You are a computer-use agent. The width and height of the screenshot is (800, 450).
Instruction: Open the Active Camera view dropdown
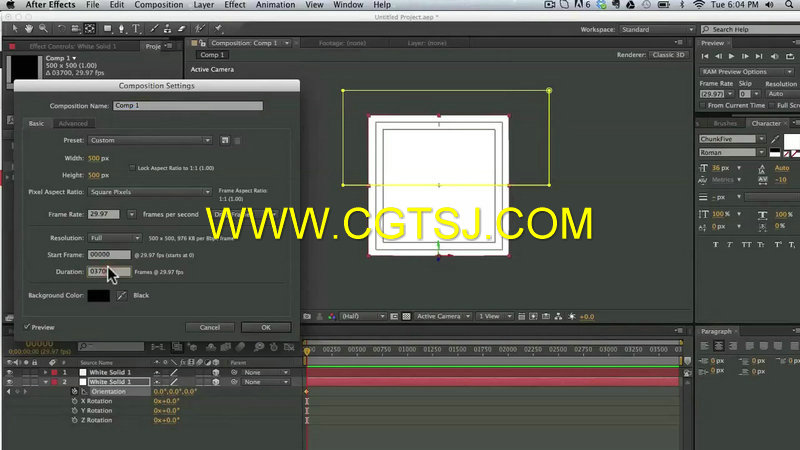click(443, 316)
